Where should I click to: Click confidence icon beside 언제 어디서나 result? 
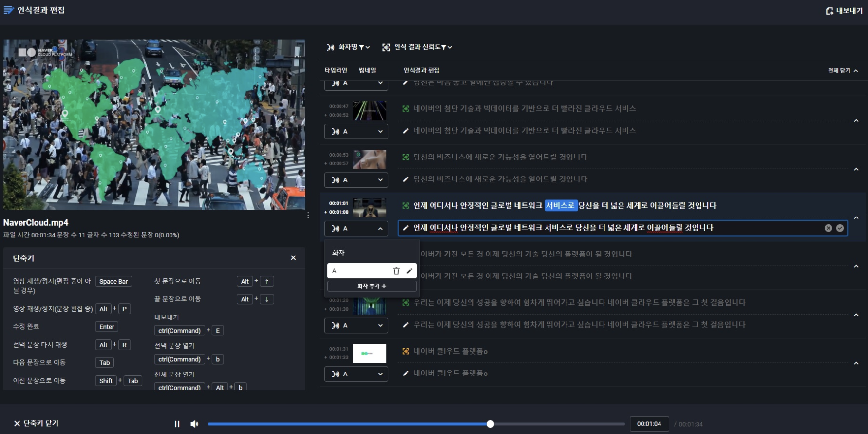[x=406, y=206]
